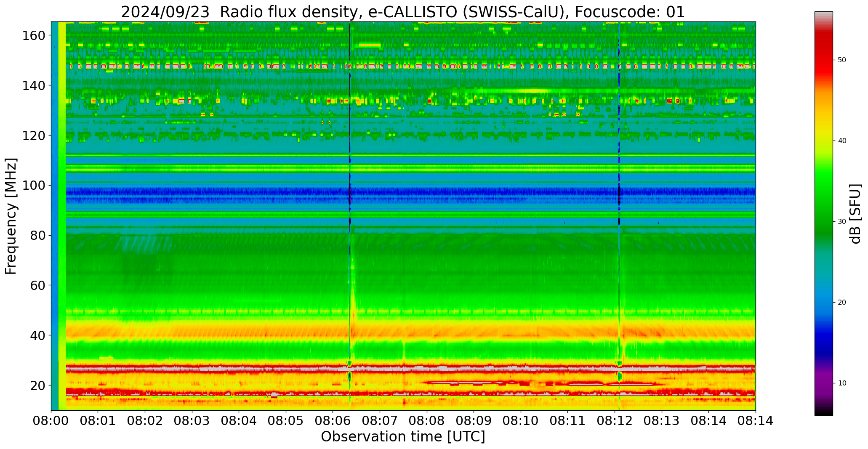868x449 pixels.
Task: Click the 08:07 time tick label
Action: pyautogui.click(x=380, y=421)
